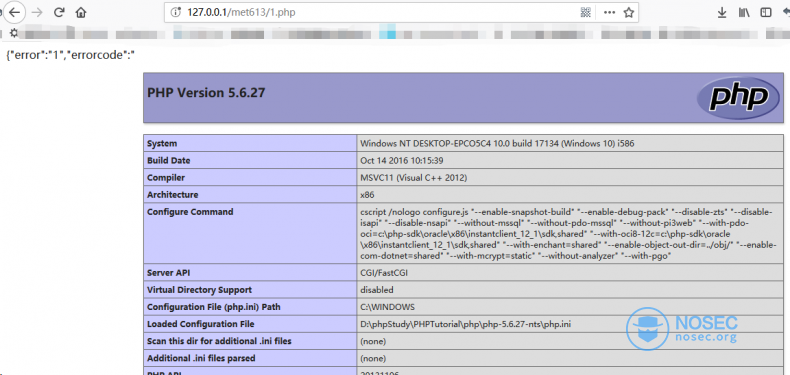Open the downloads panel
790x375 pixels.
722,13
